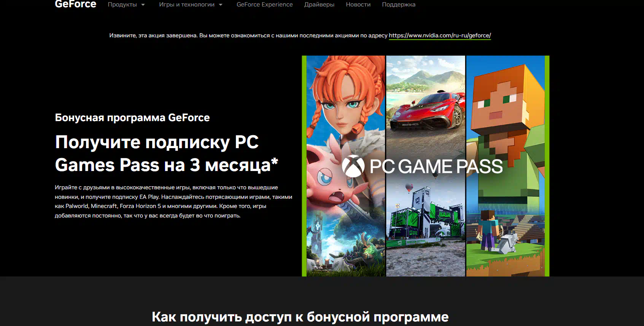Open the Новости page

pos(358,5)
